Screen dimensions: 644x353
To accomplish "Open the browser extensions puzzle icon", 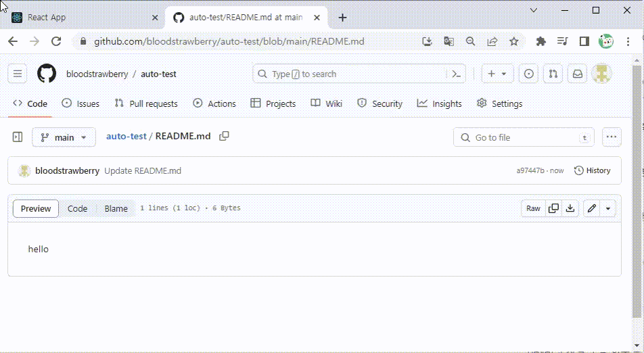I will (x=541, y=41).
